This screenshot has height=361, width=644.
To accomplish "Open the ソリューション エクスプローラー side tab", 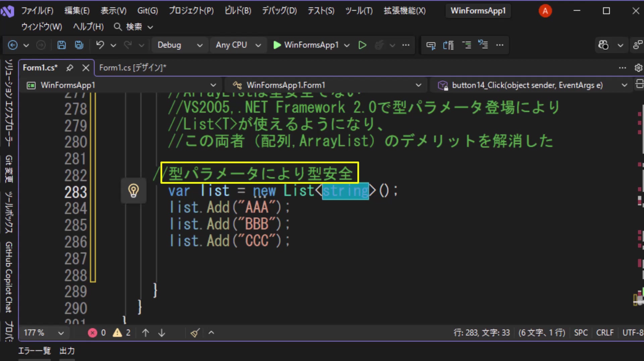I will pyautogui.click(x=9, y=103).
